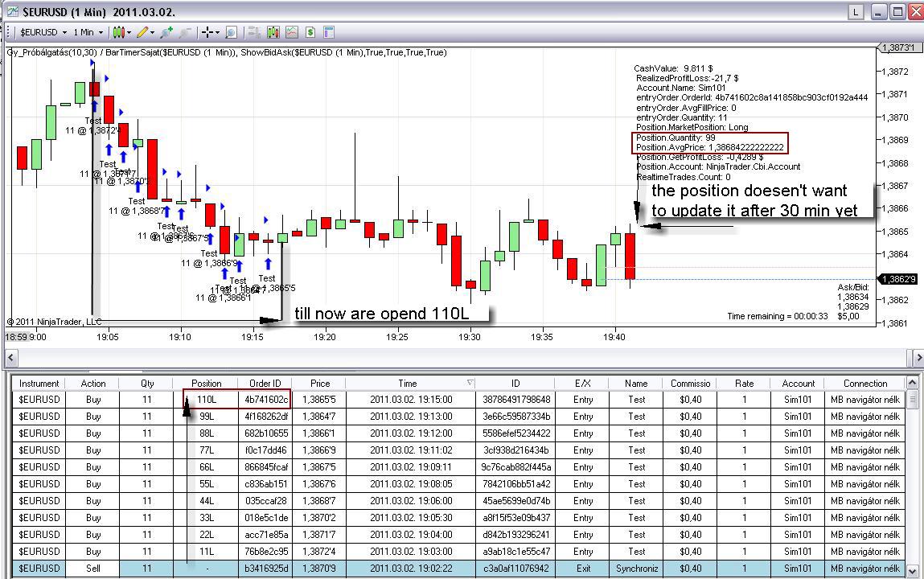This screenshot has width=924, height=579.
Task: Open the 1 Min interval dropdown
Action: pyautogui.click(x=88, y=32)
